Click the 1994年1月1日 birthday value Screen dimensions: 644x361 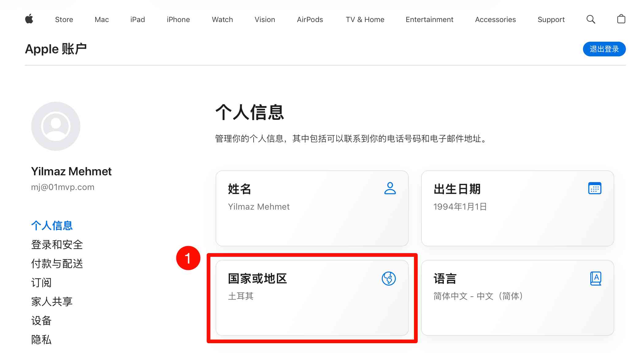click(460, 207)
